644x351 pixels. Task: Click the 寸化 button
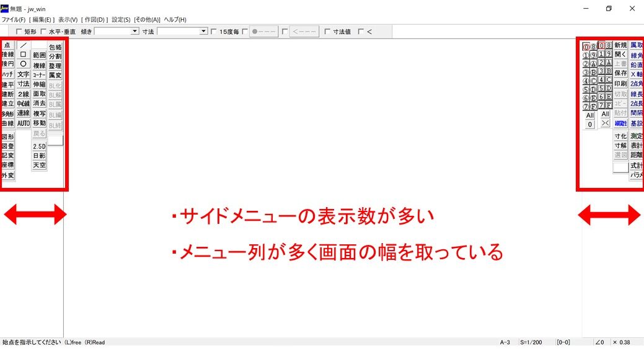tap(620, 136)
